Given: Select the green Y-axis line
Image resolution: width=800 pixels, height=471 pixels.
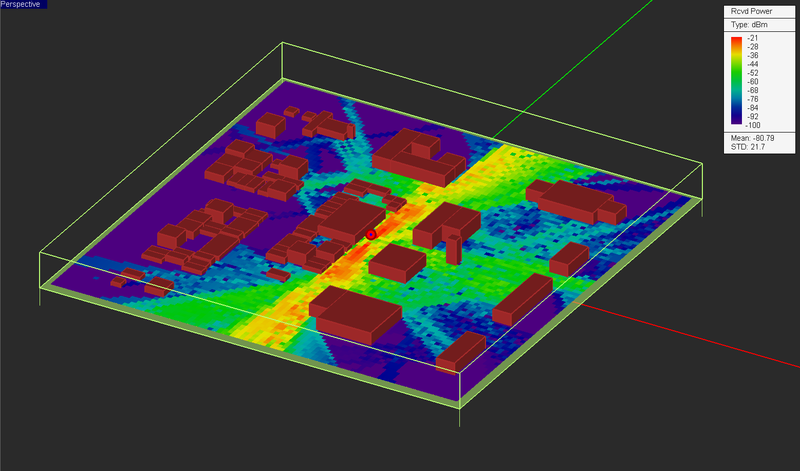Looking at the screenshot, I should click(x=571, y=69).
